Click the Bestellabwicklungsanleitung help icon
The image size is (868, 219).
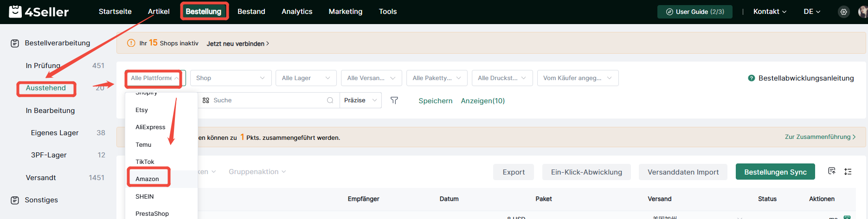(x=752, y=78)
